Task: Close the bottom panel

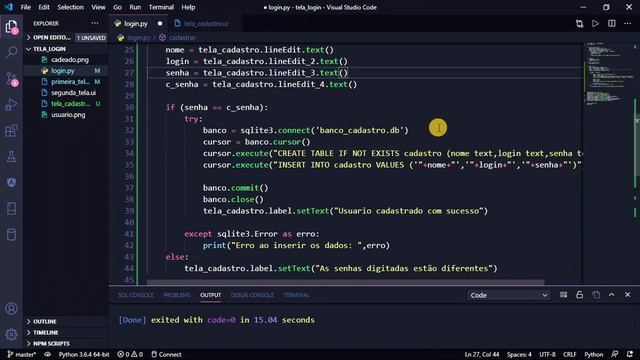Action: click(627, 295)
